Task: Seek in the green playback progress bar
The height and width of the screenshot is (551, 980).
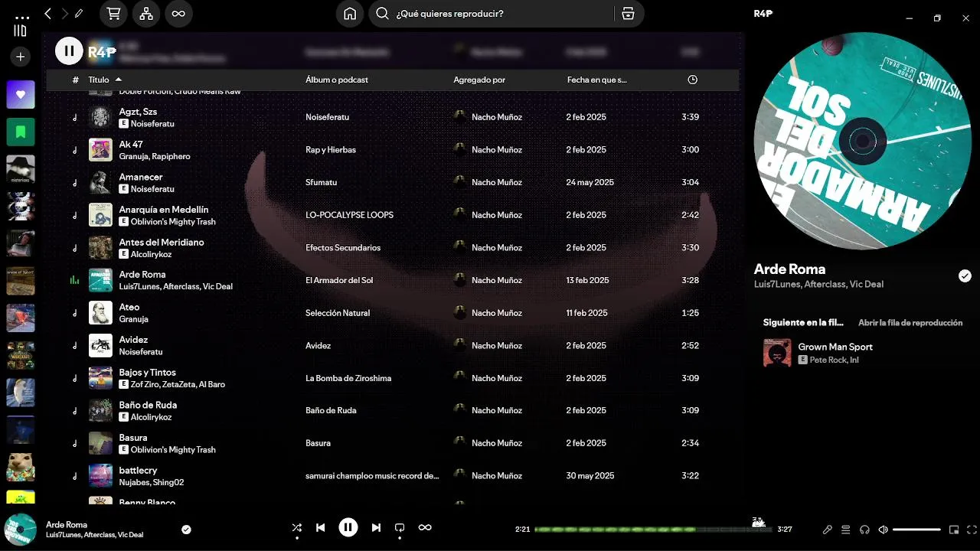Action: pyautogui.click(x=655, y=529)
